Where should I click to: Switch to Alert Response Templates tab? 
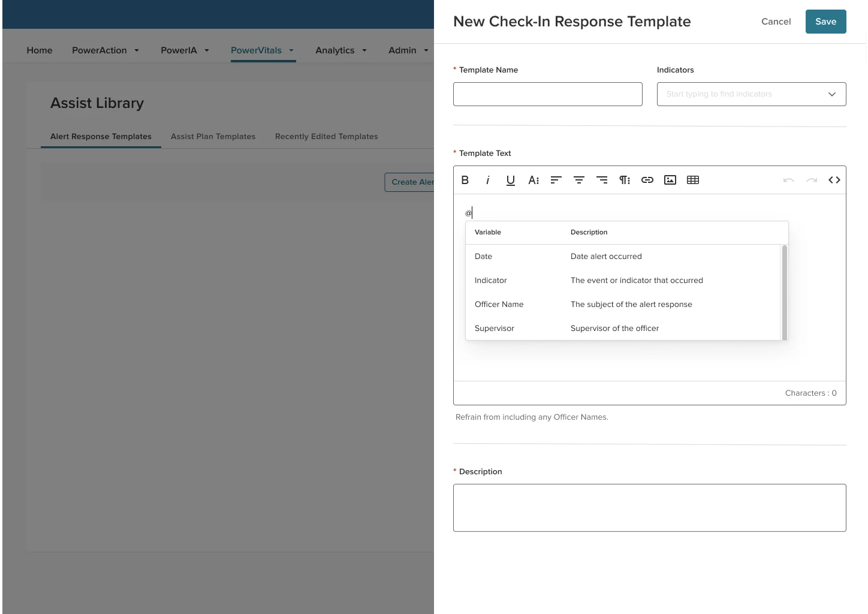point(101,137)
